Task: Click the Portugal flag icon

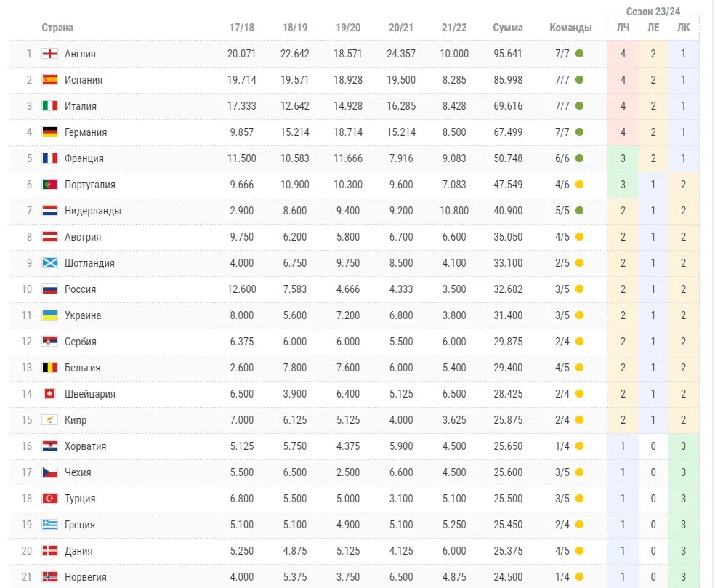Action: (50, 185)
